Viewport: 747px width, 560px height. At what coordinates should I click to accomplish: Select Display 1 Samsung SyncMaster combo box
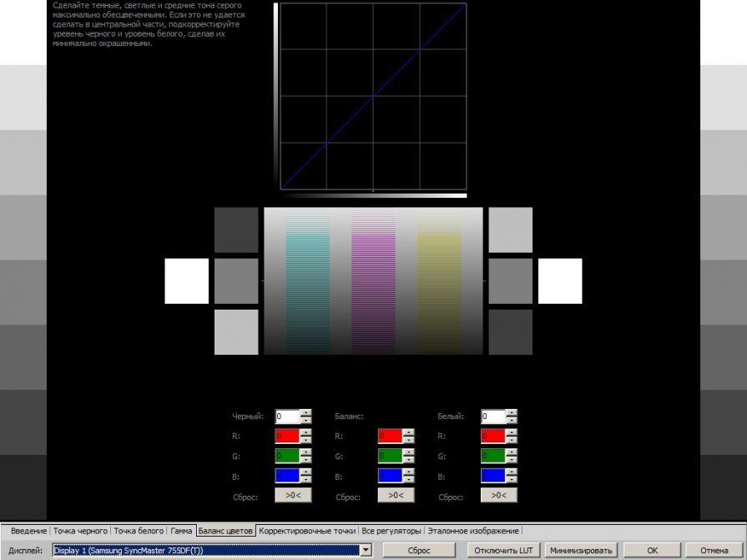(x=212, y=551)
